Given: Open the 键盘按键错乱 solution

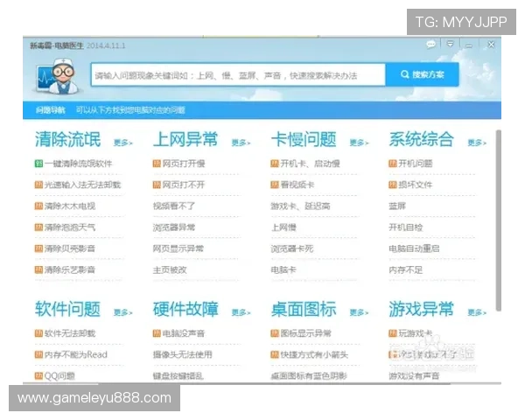Looking at the screenshot, I should click(178, 375).
